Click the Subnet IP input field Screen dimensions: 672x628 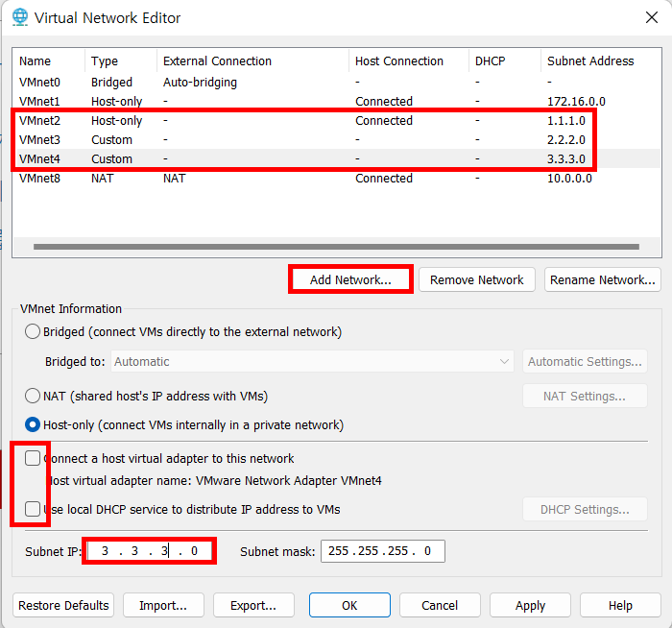pos(149,551)
